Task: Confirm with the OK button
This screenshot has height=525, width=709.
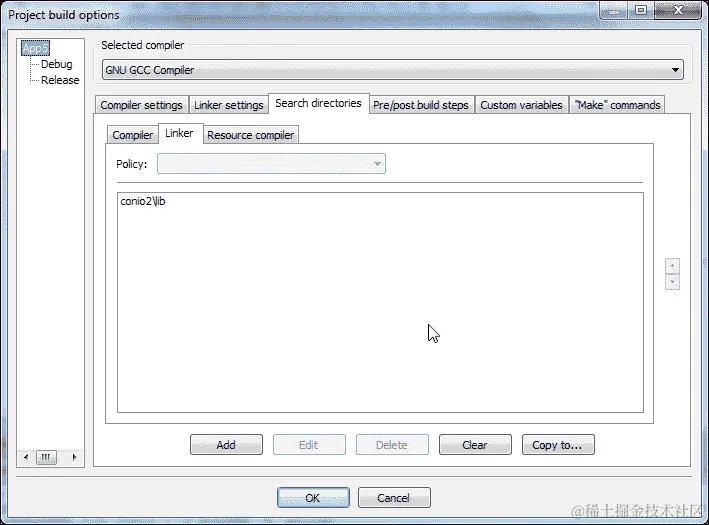Action: pyautogui.click(x=313, y=497)
